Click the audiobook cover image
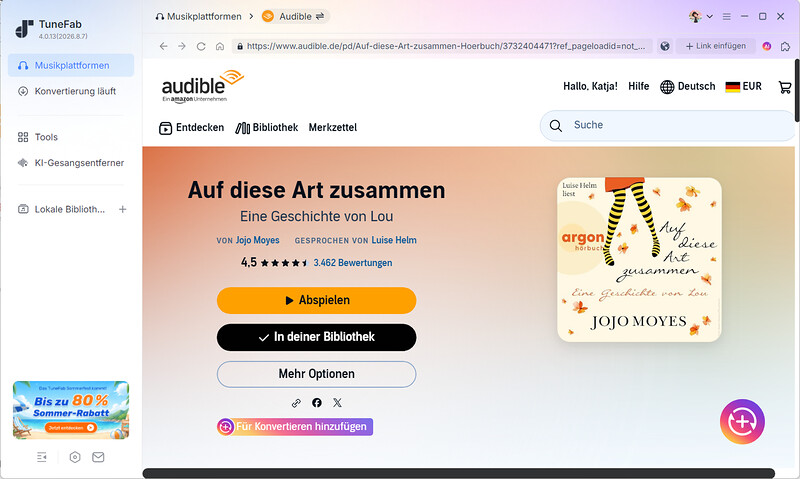800x479 pixels. (639, 260)
